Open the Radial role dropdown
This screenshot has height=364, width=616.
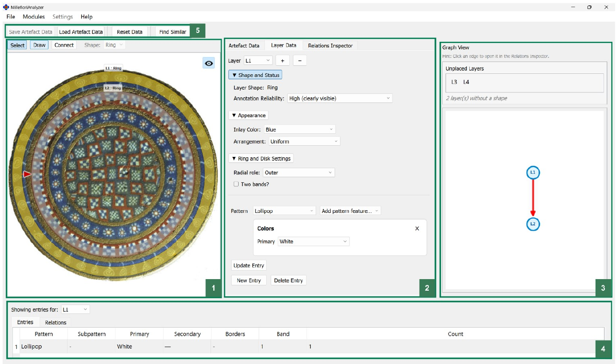pos(299,172)
